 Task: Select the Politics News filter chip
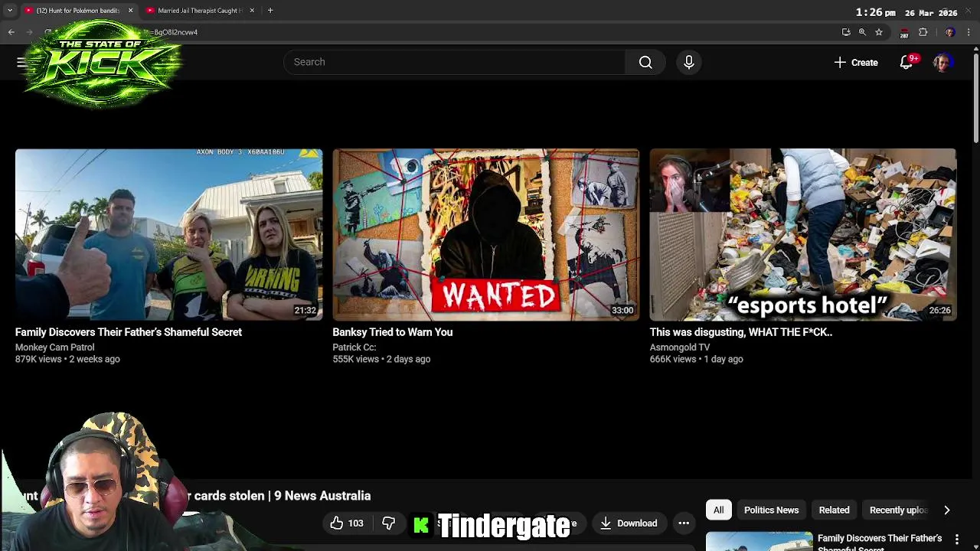(771, 510)
